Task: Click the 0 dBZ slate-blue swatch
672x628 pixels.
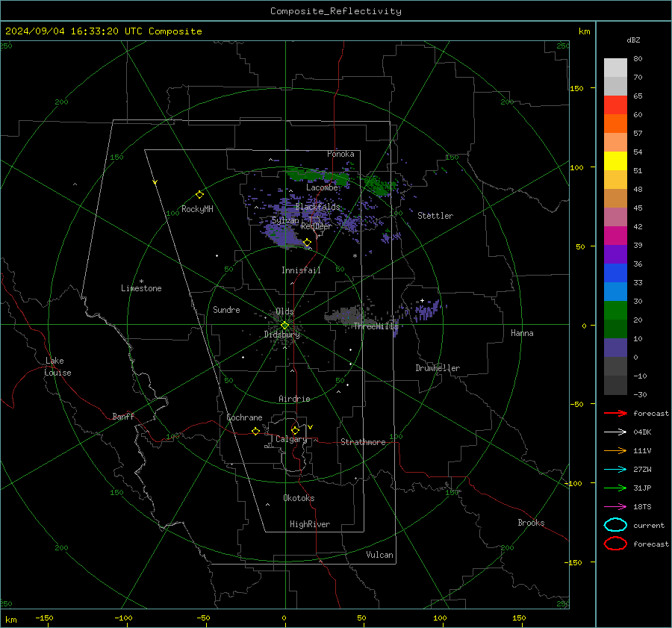Action: click(615, 348)
